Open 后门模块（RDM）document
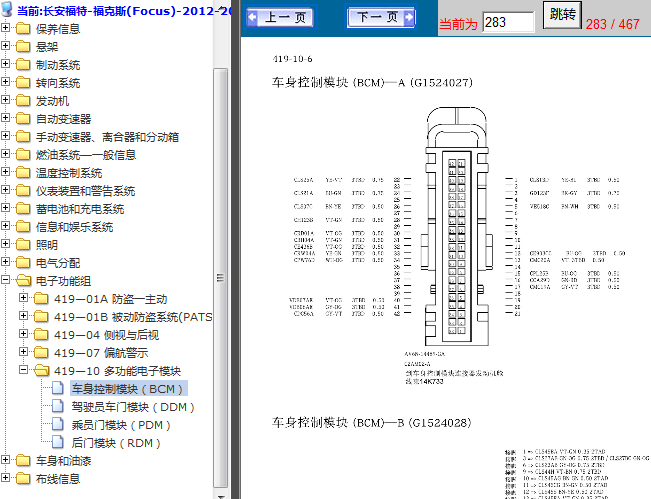This screenshot has height=499, width=651. (116, 443)
